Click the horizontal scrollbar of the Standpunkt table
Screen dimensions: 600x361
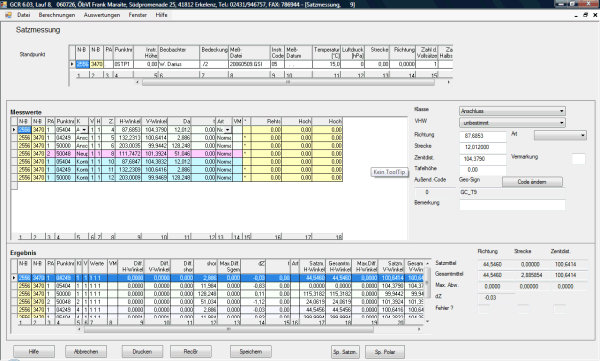[288, 82]
